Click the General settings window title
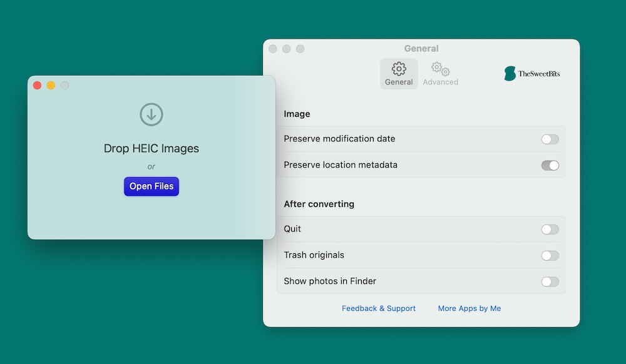This screenshot has width=626, height=364. 421,49
